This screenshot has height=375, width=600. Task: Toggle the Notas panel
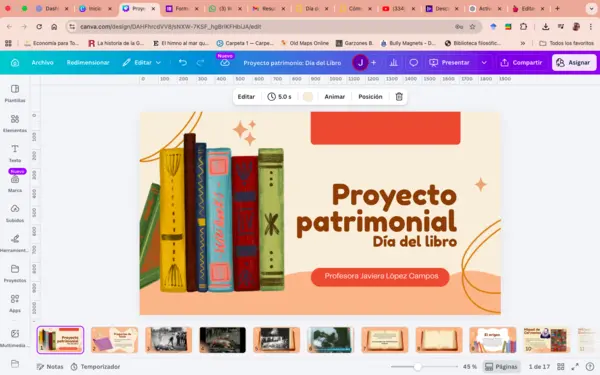click(50, 367)
